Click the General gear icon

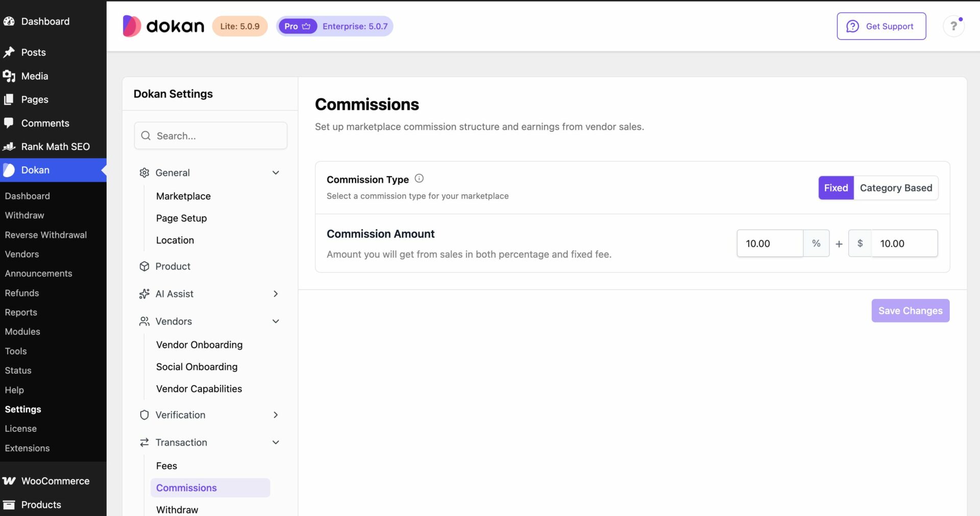point(144,173)
